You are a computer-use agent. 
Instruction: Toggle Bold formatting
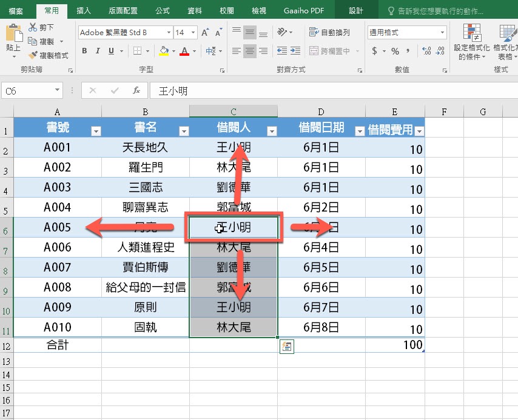tap(84, 51)
